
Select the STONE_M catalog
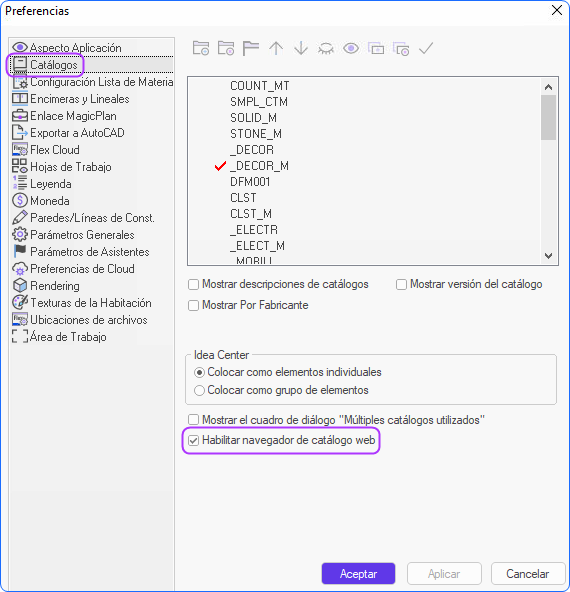(256, 134)
